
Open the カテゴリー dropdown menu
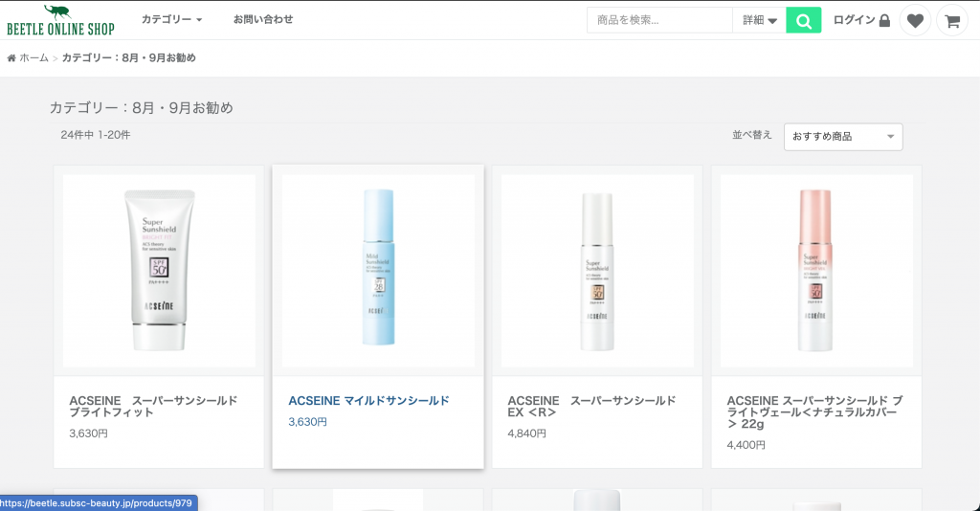pyautogui.click(x=171, y=19)
